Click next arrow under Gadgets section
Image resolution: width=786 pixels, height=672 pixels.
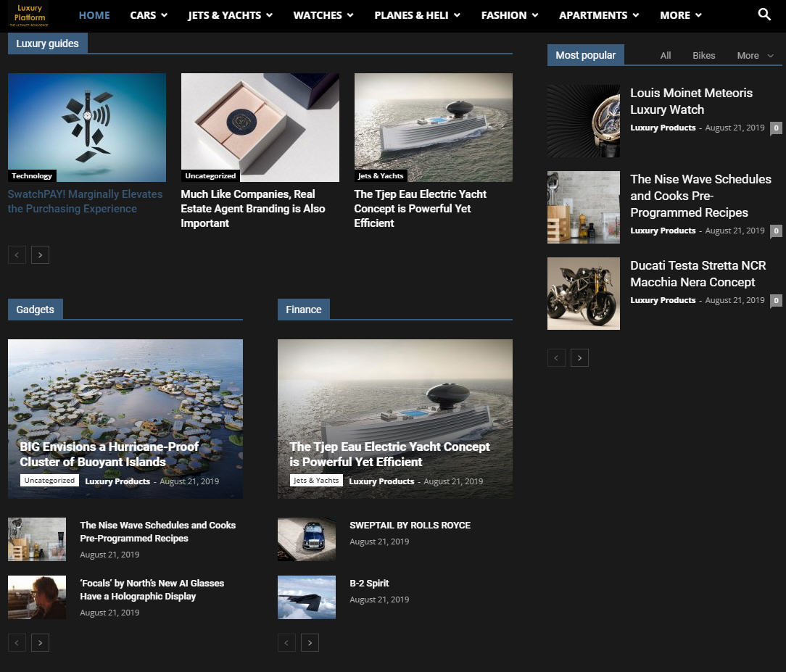pos(41,642)
